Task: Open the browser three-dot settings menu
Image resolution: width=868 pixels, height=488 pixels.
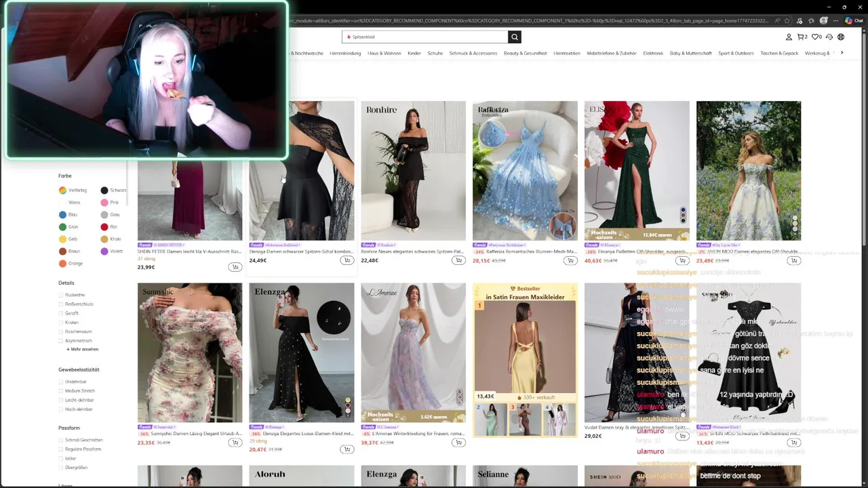Action: tap(835, 21)
